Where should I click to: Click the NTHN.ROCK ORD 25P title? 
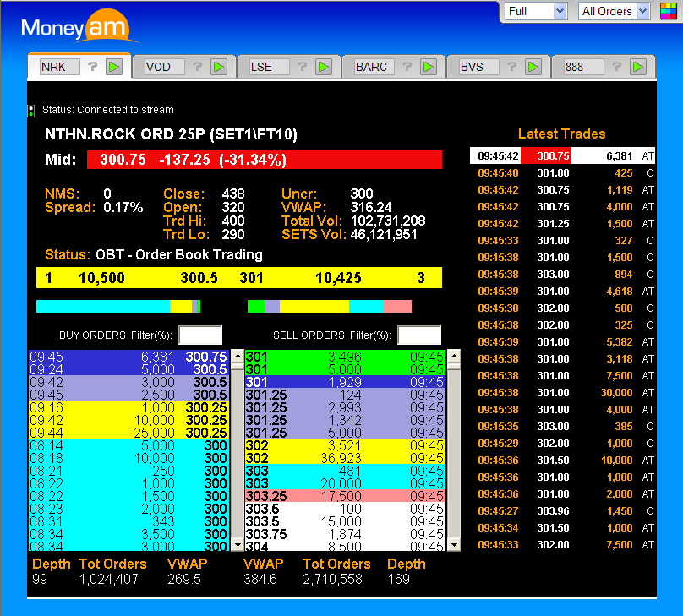171,134
